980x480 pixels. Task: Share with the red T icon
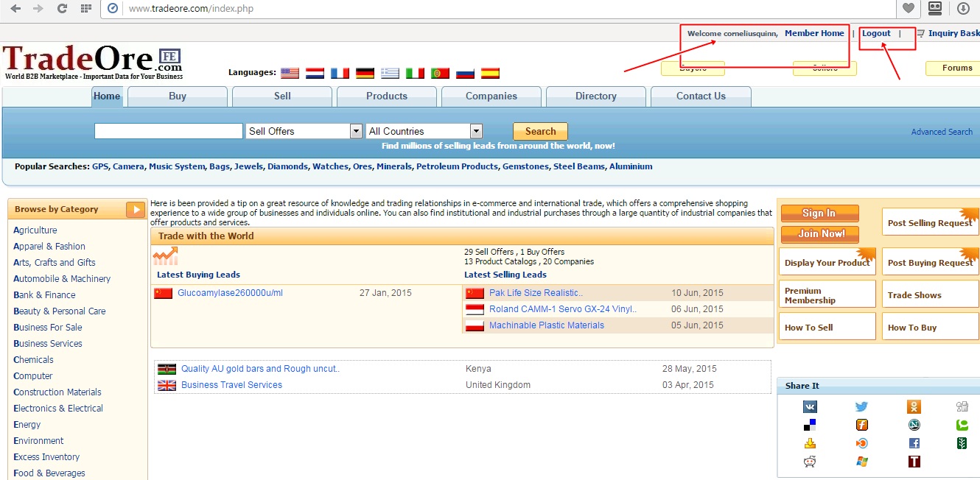click(x=914, y=462)
